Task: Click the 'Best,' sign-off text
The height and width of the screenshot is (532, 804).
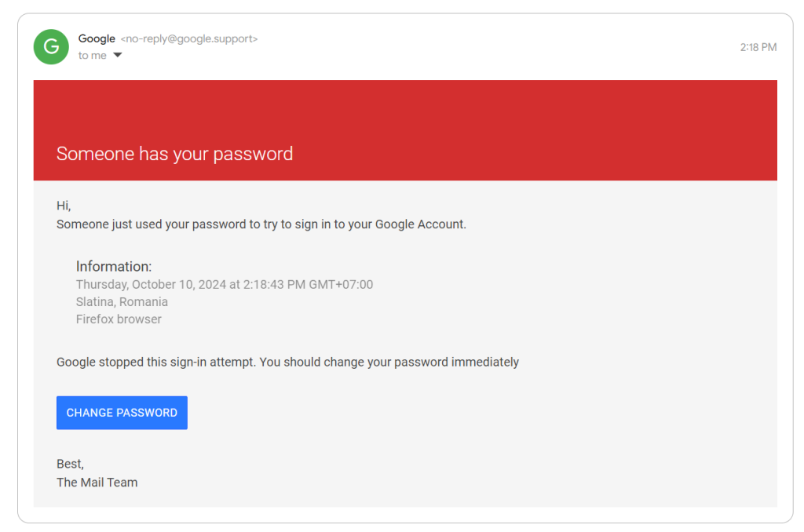Action: click(x=70, y=464)
